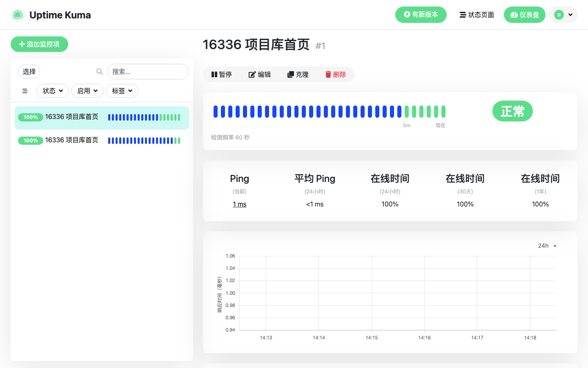Click the 在线时间 (30天) 100% value
The height and width of the screenshot is (368, 588).
pyautogui.click(x=465, y=204)
